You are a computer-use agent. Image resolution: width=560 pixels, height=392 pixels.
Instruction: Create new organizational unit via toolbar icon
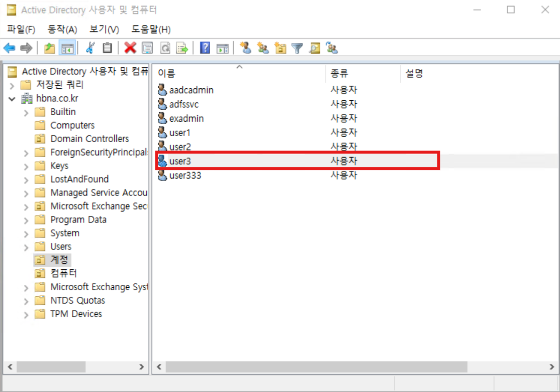click(280, 48)
